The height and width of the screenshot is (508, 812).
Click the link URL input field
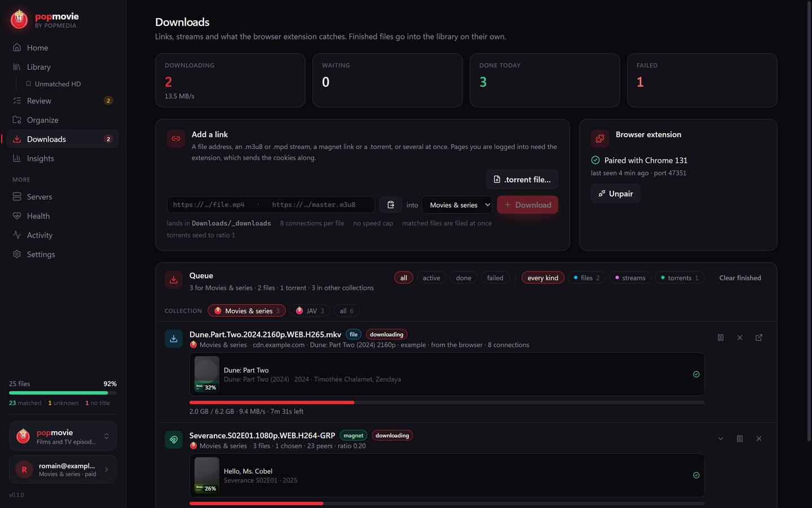pos(271,205)
